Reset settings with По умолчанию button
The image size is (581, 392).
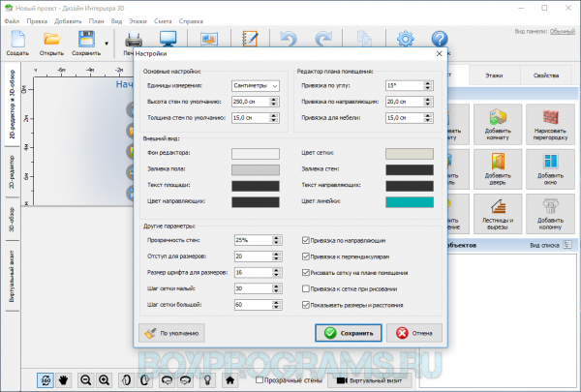pyautogui.click(x=171, y=333)
